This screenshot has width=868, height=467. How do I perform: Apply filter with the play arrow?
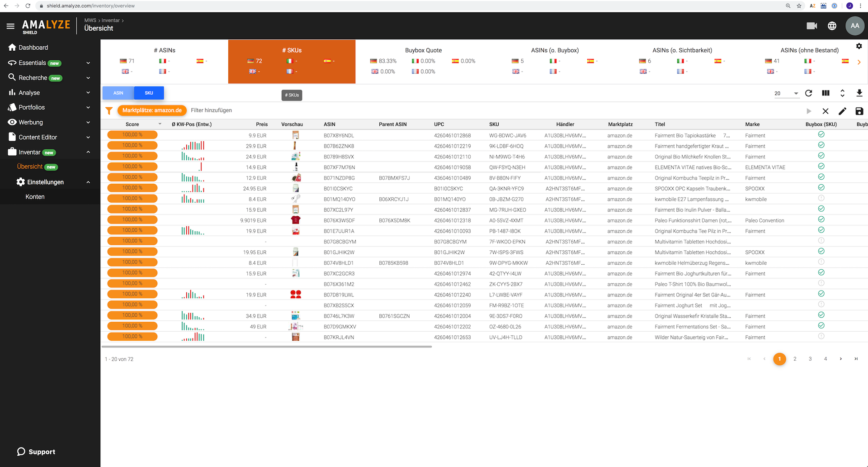809,111
